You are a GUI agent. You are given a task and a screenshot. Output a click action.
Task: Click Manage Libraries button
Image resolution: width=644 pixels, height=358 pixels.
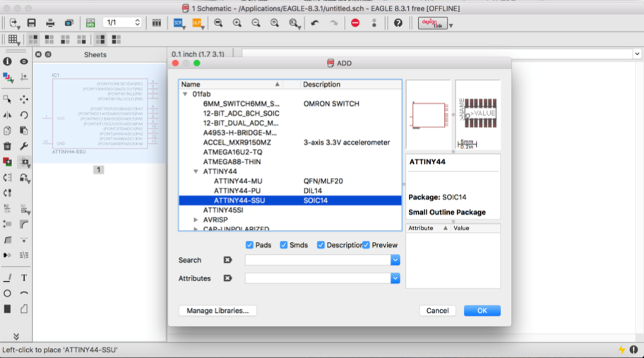pos(217,311)
